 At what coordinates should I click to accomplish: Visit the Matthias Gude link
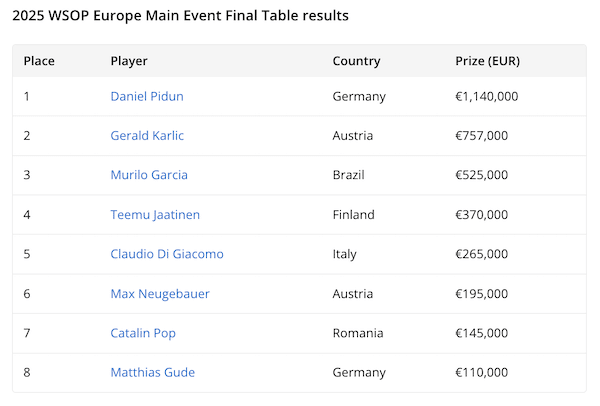point(152,373)
